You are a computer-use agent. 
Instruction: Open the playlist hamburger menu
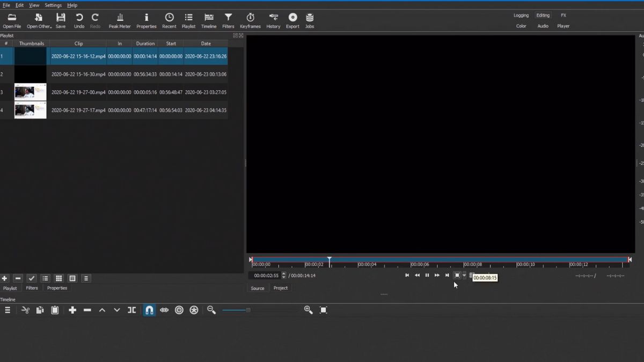86,278
